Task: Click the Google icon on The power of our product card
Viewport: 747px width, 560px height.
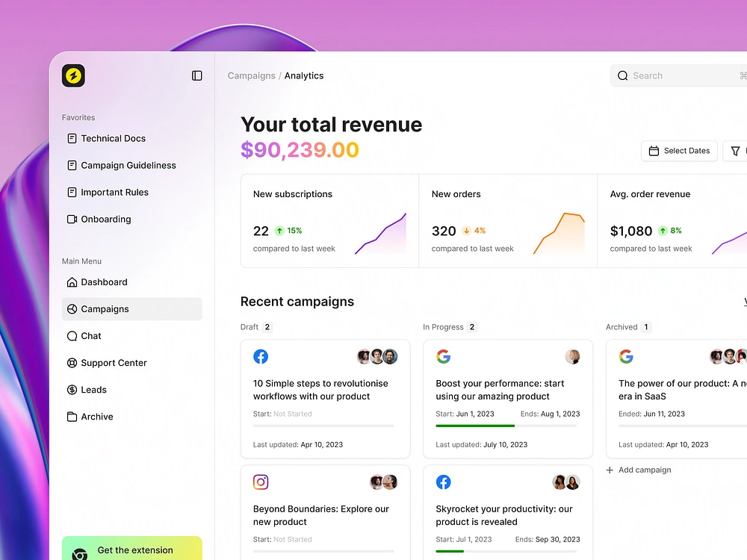Action: click(x=626, y=357)
